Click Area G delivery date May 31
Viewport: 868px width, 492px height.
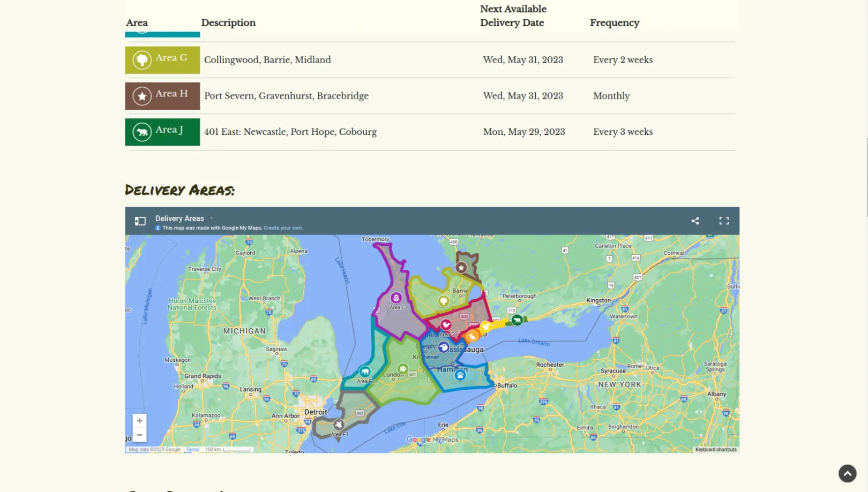pos(523,60)
